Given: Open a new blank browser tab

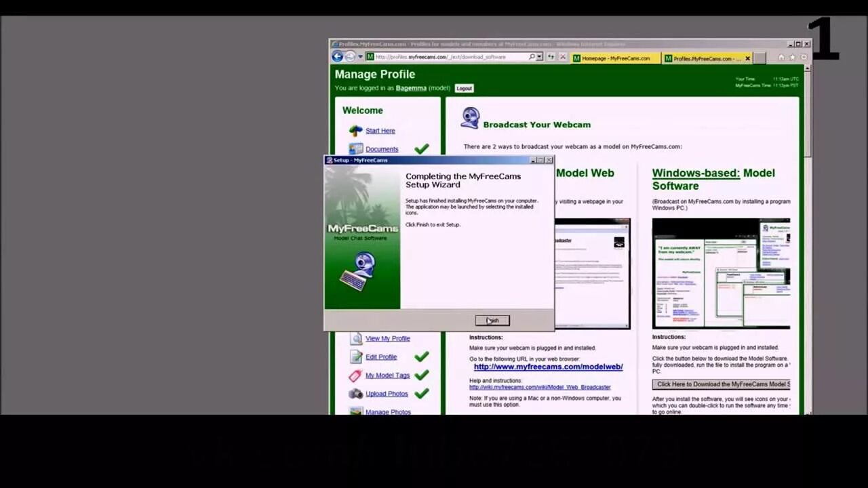Looking at the screenshot, I should (760, 58).
